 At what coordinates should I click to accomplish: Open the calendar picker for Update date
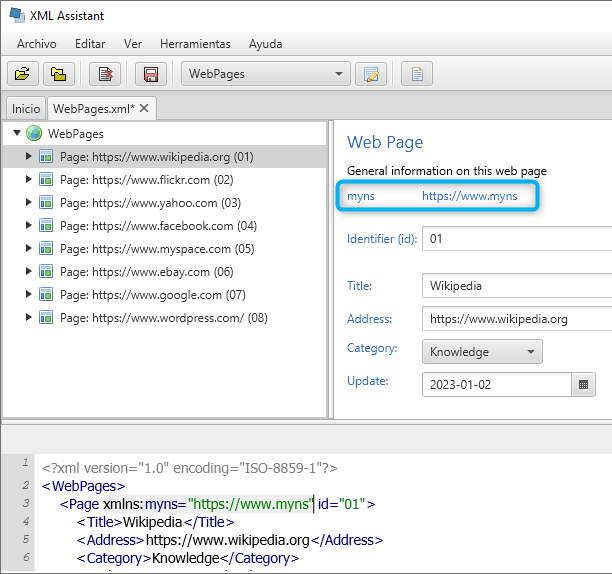583,384
